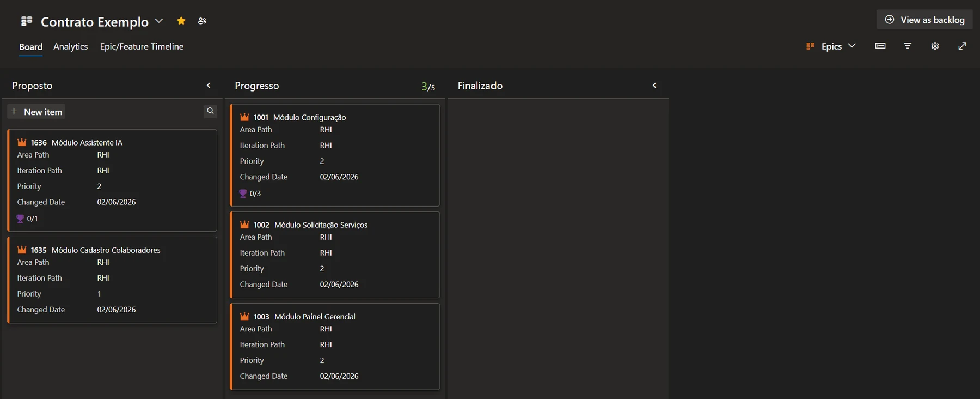
Task: Open the Contrato Exemplo team dropdown
Action: click(159, 21)
